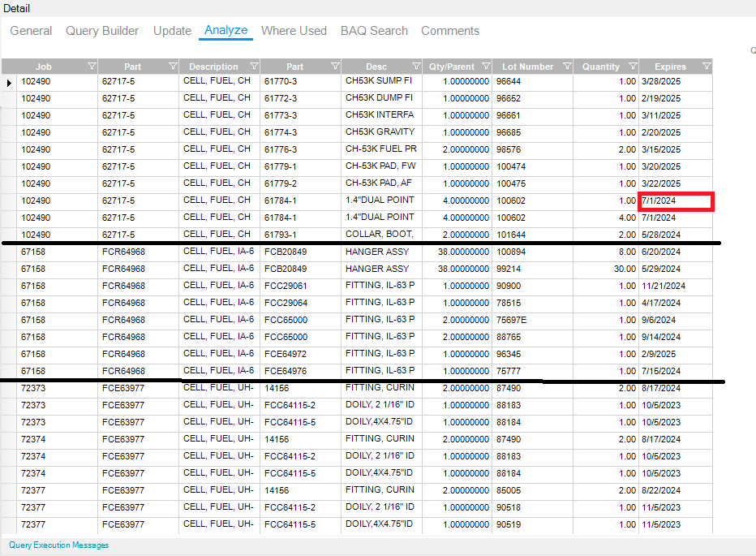
Task: Sort by the Lot Number column header
Action: click(527, 67)
